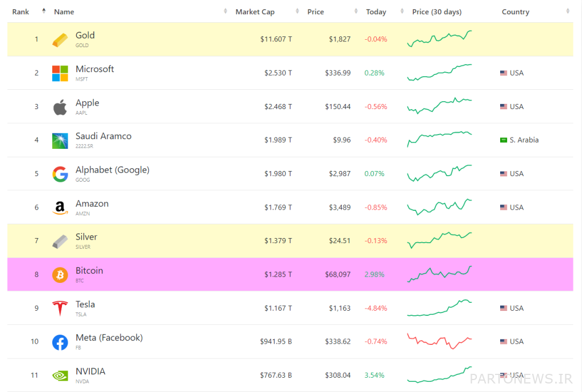Viewport: 582px width, 392px height.
Task: Click the USA flag in Apple row
Action: pyautogui.click(x=504, y=106)
